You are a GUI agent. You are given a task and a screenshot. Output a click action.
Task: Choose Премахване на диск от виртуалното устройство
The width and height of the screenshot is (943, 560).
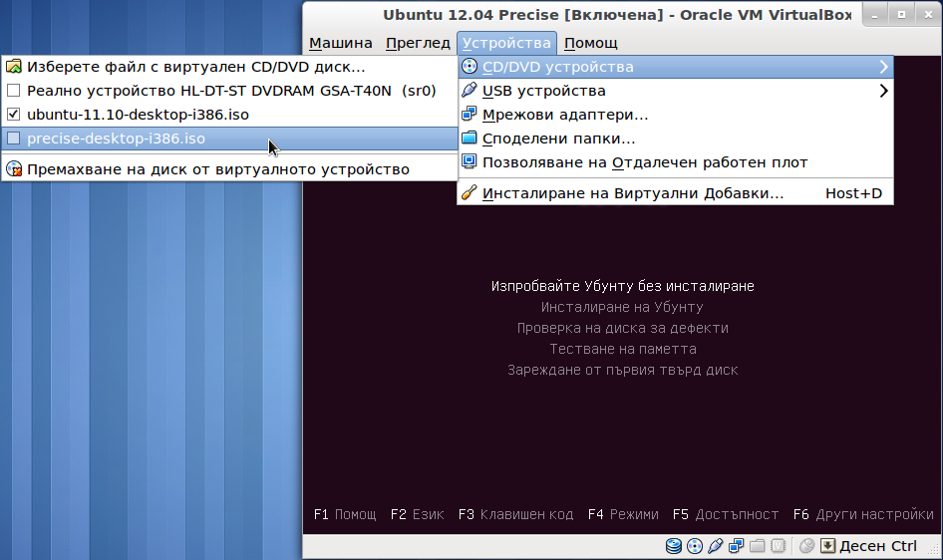pos(229,169)
